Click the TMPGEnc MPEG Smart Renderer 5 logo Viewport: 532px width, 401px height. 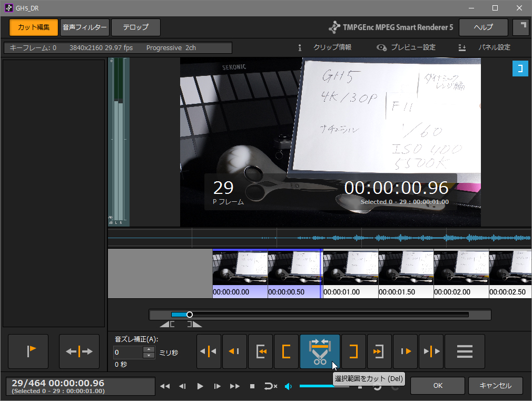click(x=391, y=27)
